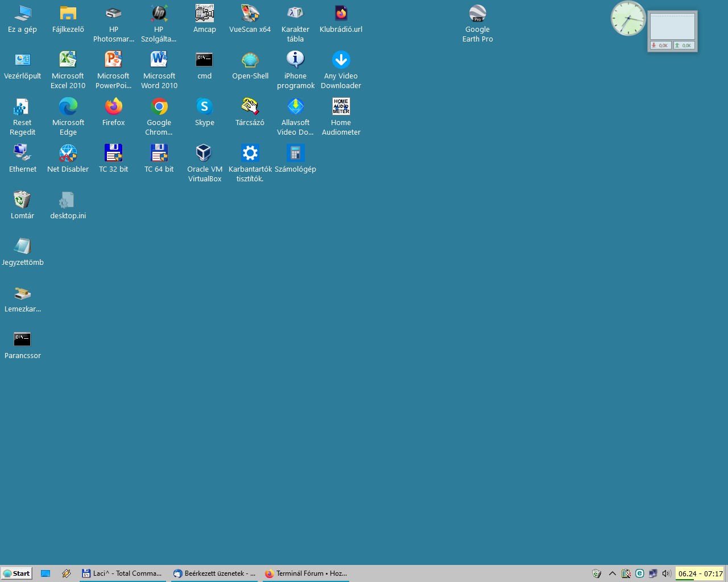Switch to Total Commander taskbar window
Image resolution: width=728 pixels, height=582 pixels.
pyautogui.click(x=122, y=573)
